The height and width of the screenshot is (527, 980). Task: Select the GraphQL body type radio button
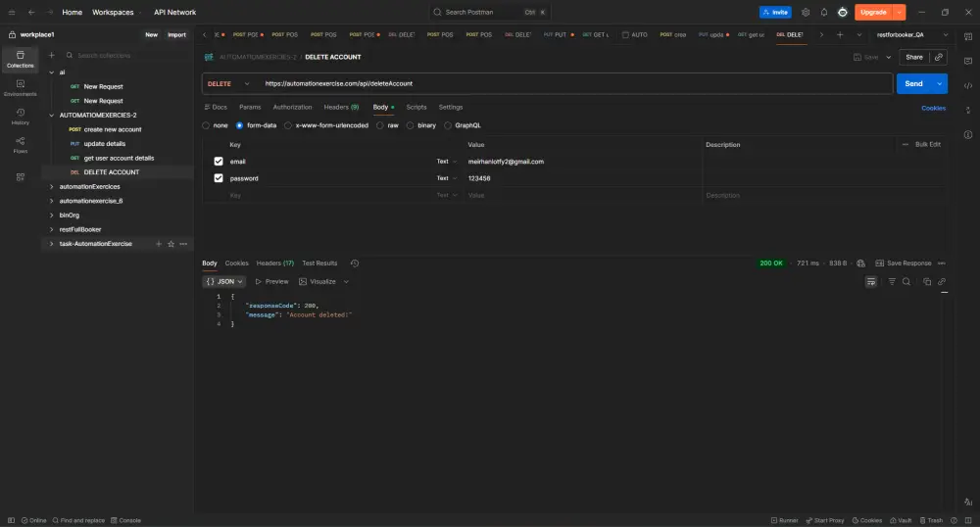click(x=448, y=125)
